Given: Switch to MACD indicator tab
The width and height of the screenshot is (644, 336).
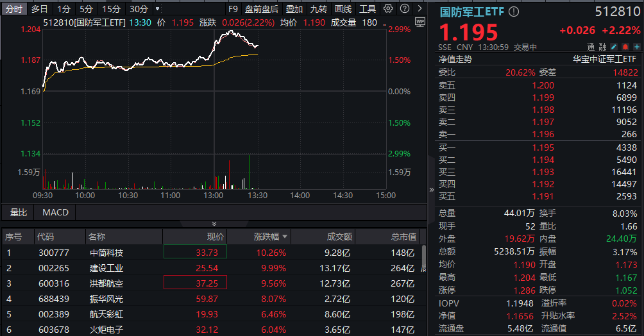Looking at the screenshot, I should click(55, 212).
